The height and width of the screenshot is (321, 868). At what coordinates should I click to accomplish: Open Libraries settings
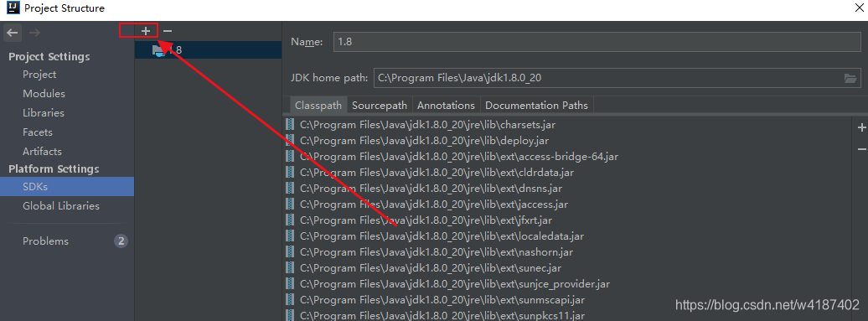(44, 113)
